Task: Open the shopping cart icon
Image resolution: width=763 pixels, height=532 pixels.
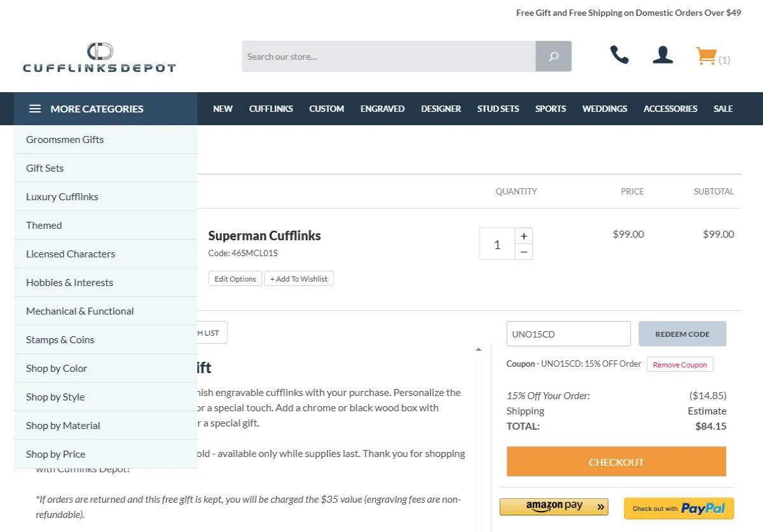Action: pyautogui.click(x=707, y=57)
